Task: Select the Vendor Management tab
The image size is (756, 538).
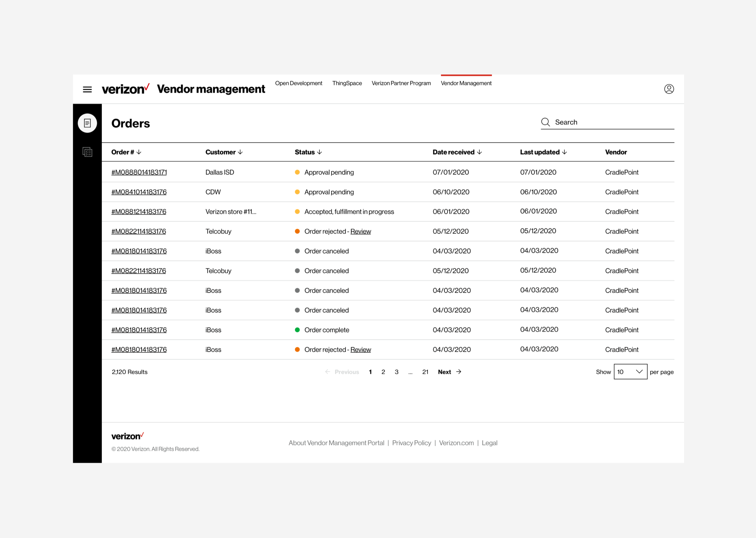Action: coord(466,83)
